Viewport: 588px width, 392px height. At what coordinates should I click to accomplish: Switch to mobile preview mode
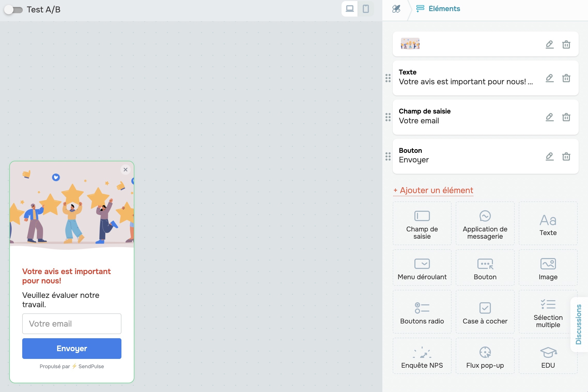coord(366,9)
